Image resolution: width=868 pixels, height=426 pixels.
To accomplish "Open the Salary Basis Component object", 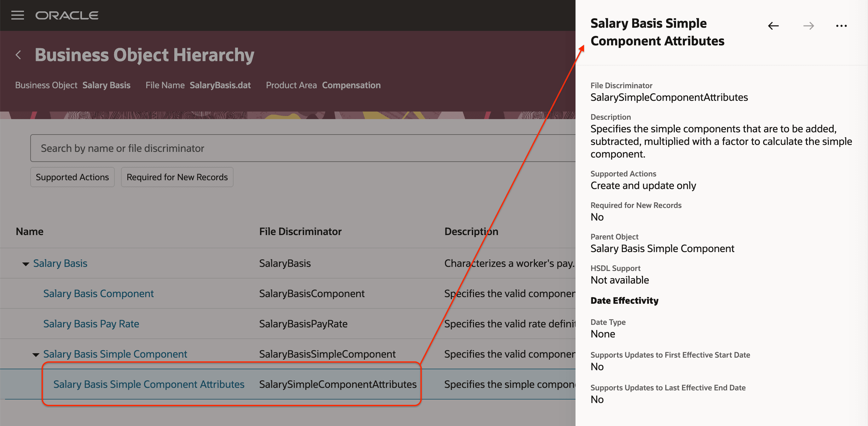I will pos(98,293).
